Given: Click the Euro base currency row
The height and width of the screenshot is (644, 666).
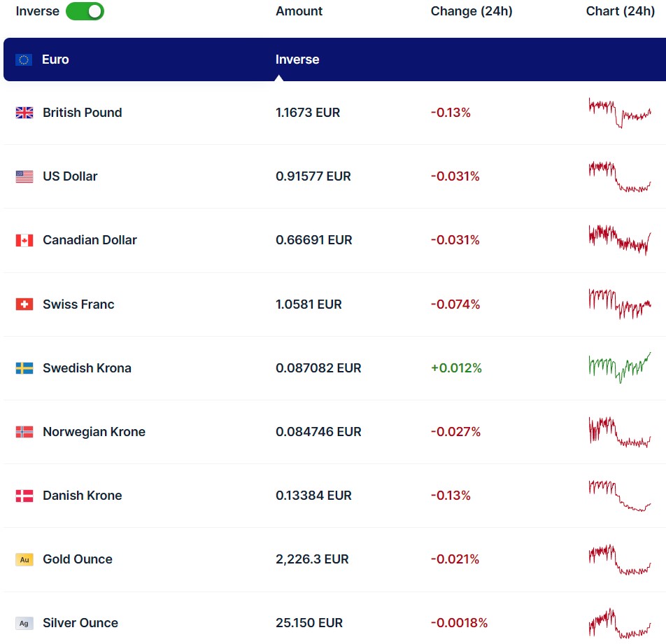Looking at the screenshot, I should (x=333, y=59).
